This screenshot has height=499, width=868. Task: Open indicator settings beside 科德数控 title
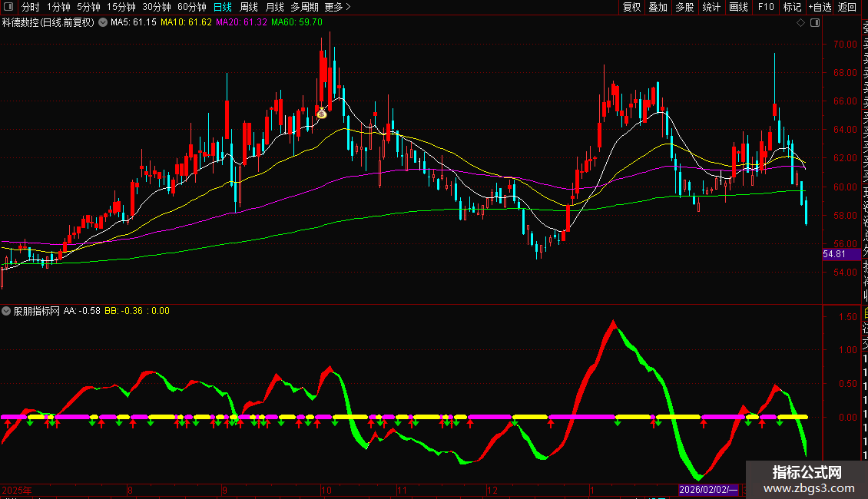(103, 22)
